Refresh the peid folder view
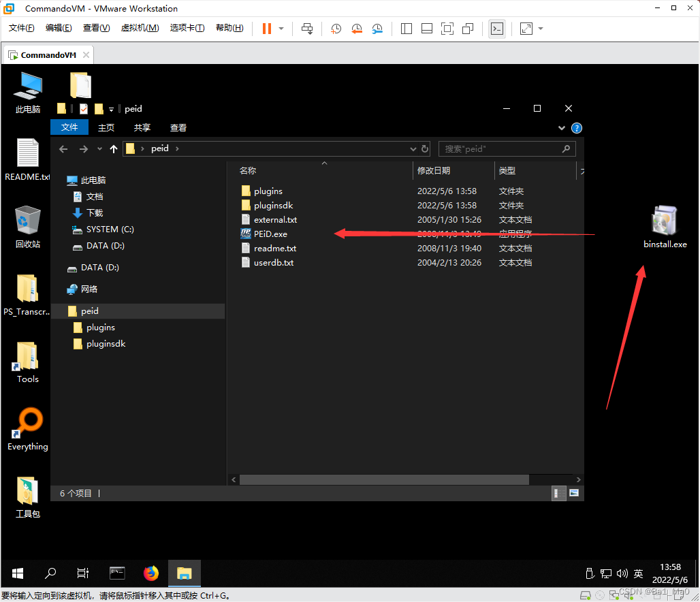 click(x=425, y=148)
